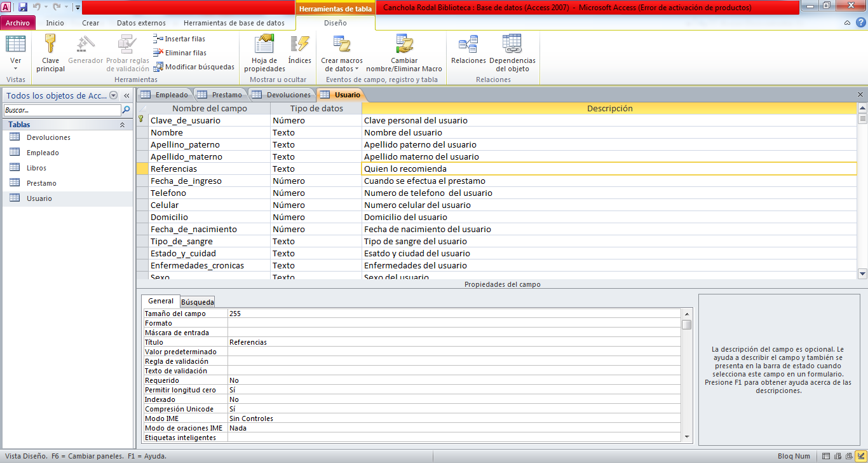Switch to Datos externos tab
868x463 pixels.
pyautogui.click(x=141, y=23)
